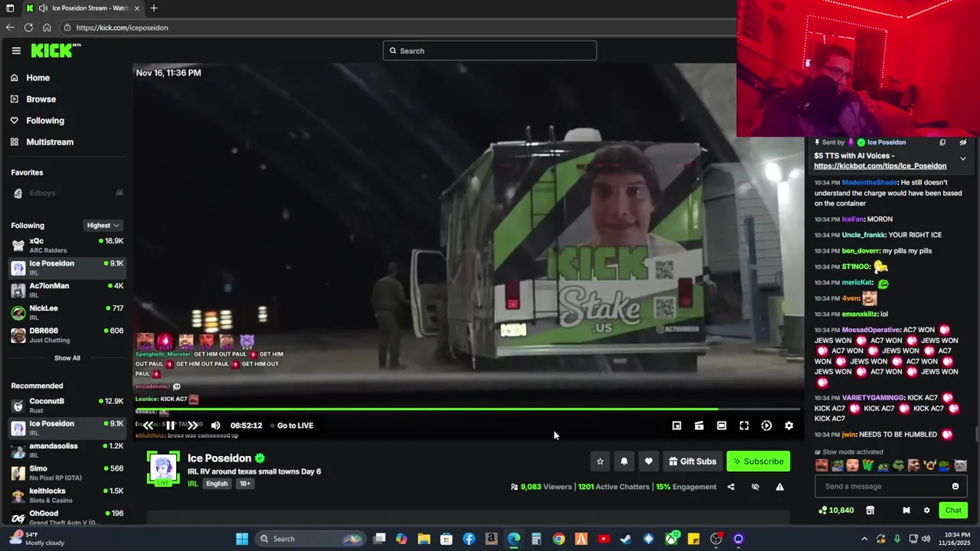
Task: Open amandasoliss recommended channel
Action: click(67, 451)
